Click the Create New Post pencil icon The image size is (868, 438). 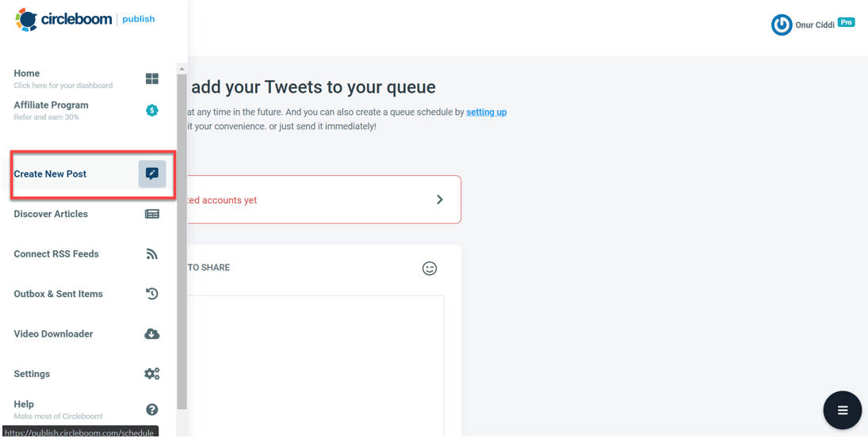click(x=151, y=173)
